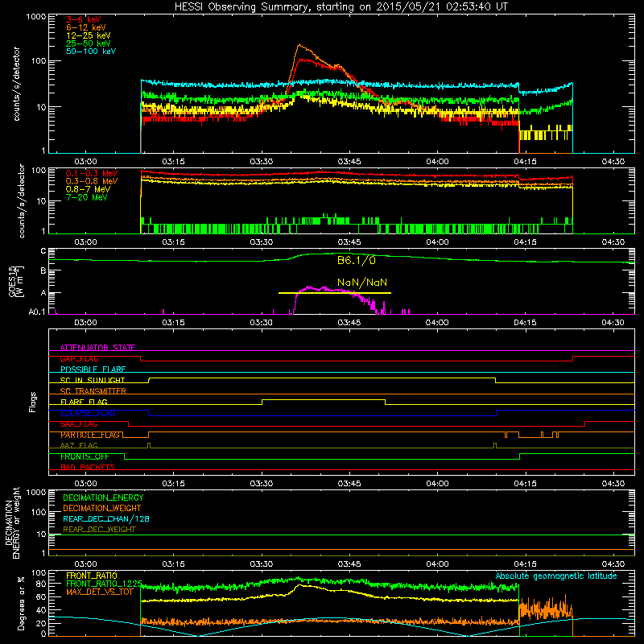Image resolution: width=644 pixels, height=644 pixels.
Task: Click the 0.3-0.8 MeV legend entry
Action: tap(92, 181)
